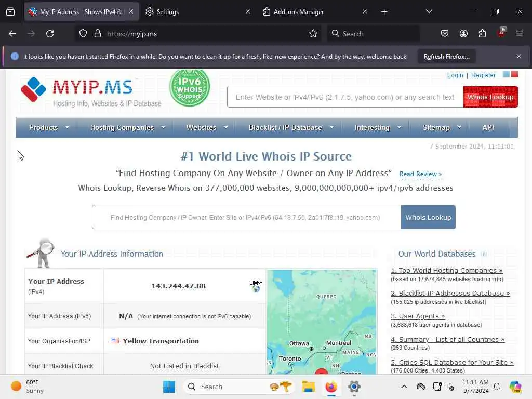This screenshot has width=532, height=399.
Task: Click the MYIP.MS logo
Action: tap(91, 91)
